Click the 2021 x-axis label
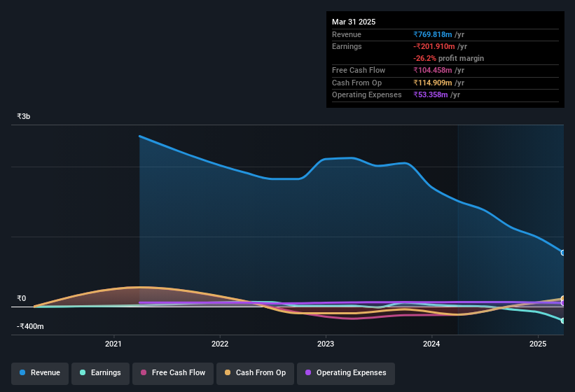The height and width of the screenshot is (392, 575). tap(113, 344)
